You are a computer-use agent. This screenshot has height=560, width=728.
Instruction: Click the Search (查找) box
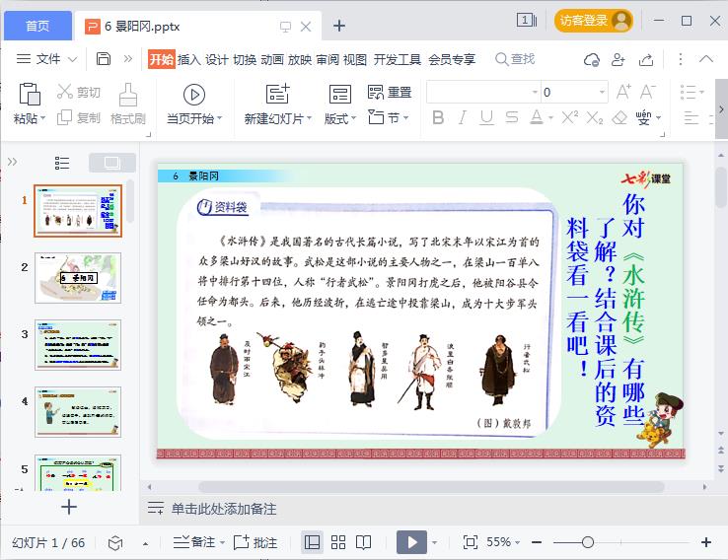pos(515,59)
